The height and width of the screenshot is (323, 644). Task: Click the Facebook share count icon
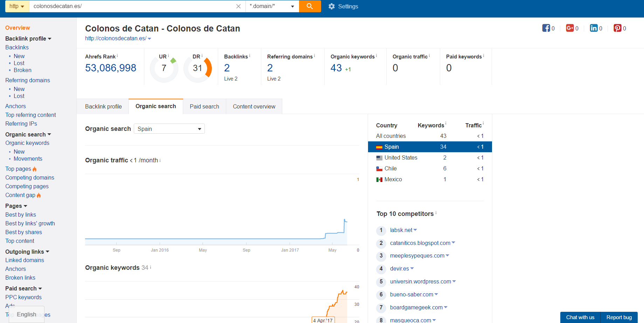tap(546, 28)
